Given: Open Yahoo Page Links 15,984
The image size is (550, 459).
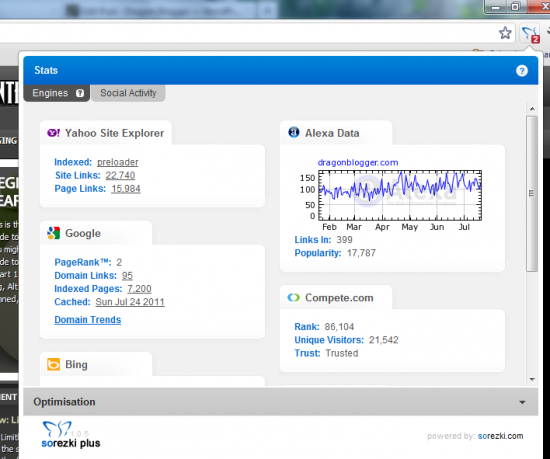Looking at the screenshot, I should [x=126, y=189].
